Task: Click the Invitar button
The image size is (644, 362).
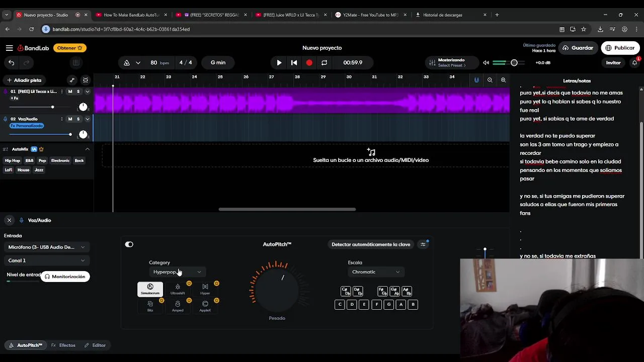Action: point(613,63)
